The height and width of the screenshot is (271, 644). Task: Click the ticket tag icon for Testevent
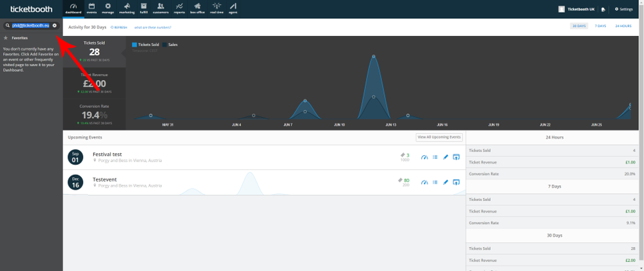coord(400,180)
